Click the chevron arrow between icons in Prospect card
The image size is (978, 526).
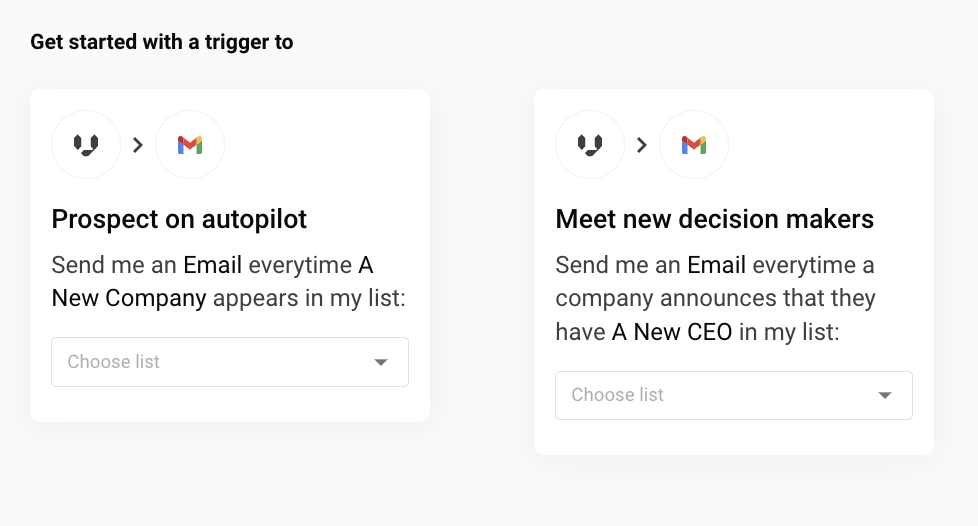[x=138, y=145]
